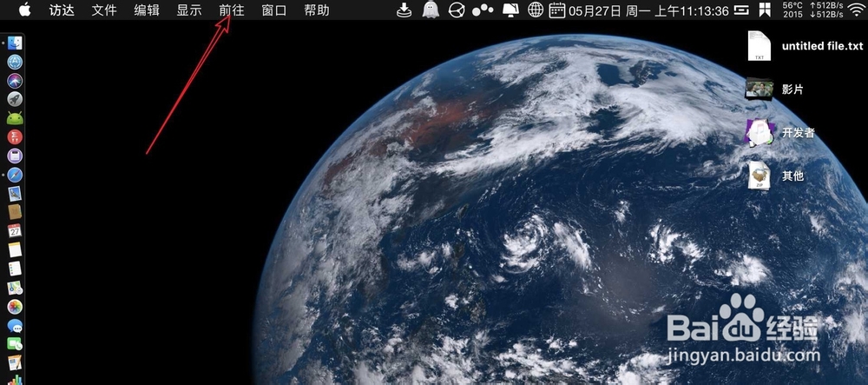Click the three-dots menu bar icon
The image size is (868, 385).
(483, 10)
